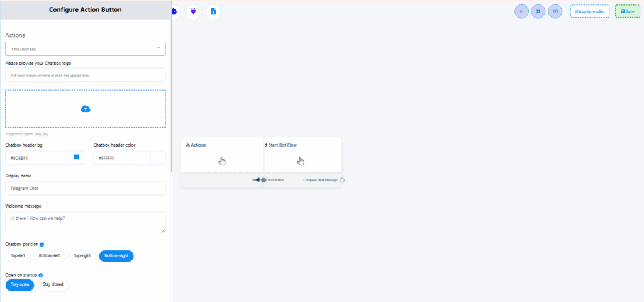Click the Display name input field

pyautogui.click(x=86, y=188)
